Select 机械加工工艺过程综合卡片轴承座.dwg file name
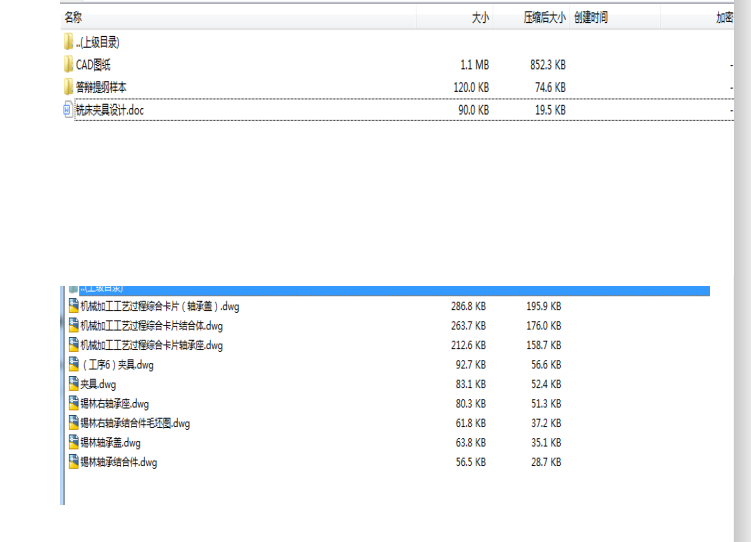 [152, 345]
